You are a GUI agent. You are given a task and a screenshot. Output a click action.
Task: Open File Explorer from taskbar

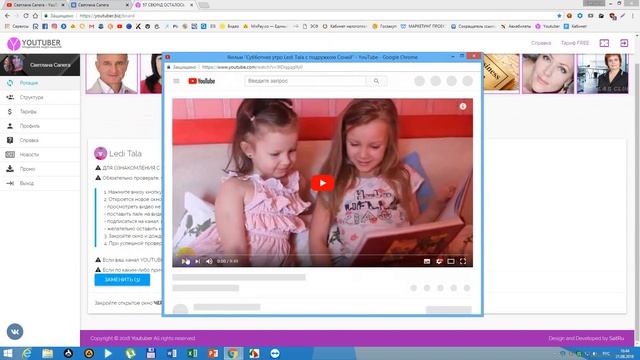coord(47,353)
